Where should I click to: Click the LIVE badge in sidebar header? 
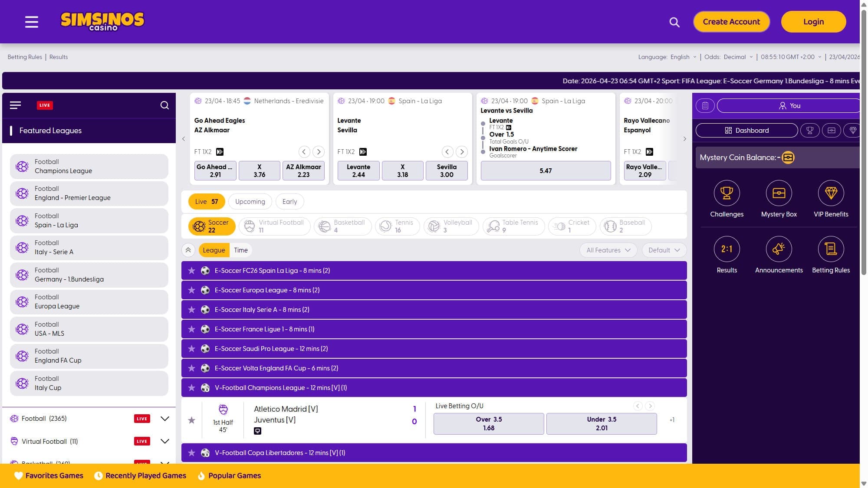(45, 105)
